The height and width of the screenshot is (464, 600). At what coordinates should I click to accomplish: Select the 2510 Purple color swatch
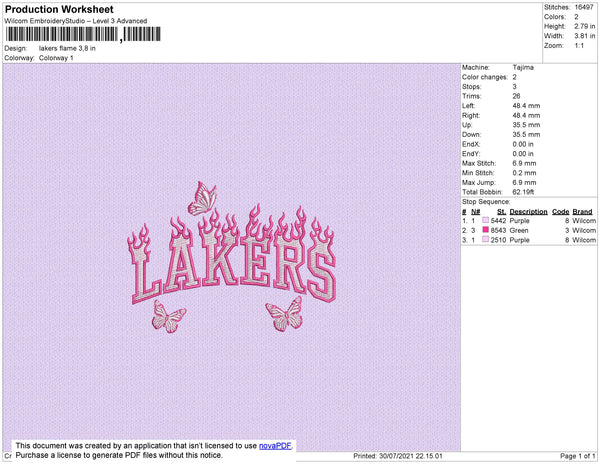(486, 239)
